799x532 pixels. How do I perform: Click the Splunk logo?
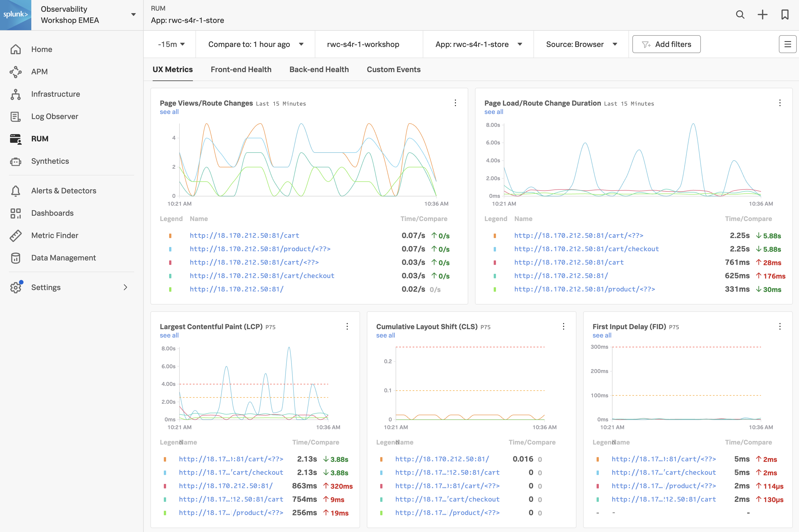coord(16,15)
